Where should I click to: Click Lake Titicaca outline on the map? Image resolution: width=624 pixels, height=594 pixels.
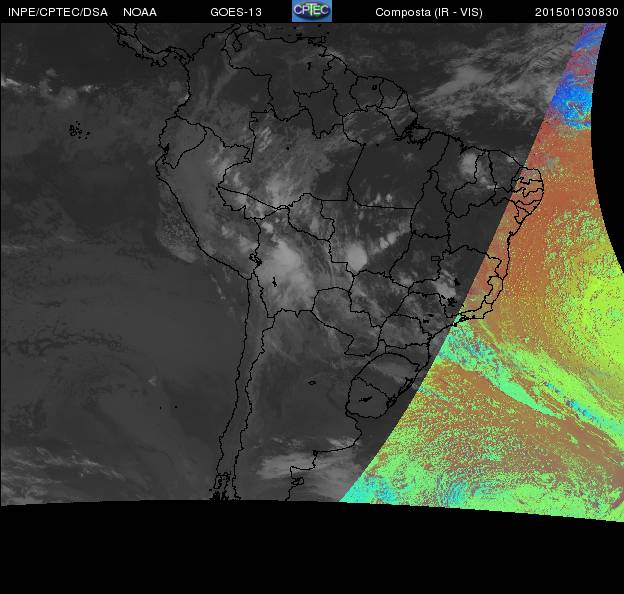coord(255,260)
